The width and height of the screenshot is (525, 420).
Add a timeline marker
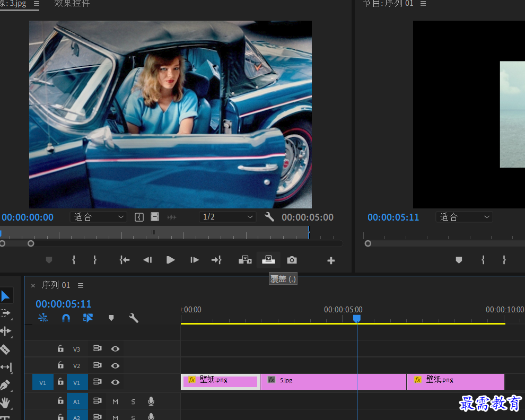(x=111, y=318)
